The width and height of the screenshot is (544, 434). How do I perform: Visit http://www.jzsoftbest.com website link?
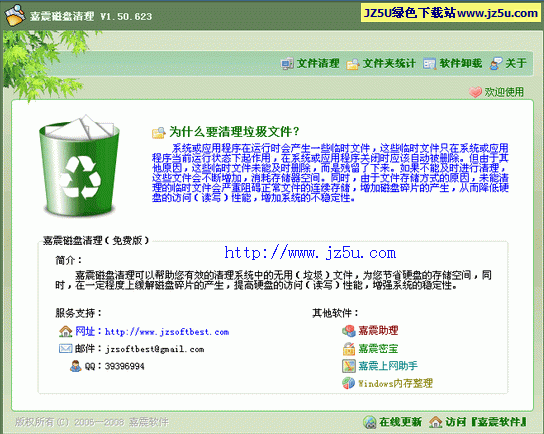pyautogui.click(x=167, y=332)
